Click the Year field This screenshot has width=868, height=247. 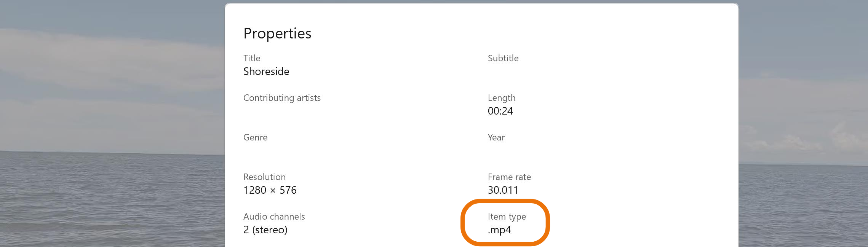[x=496, y=138]
